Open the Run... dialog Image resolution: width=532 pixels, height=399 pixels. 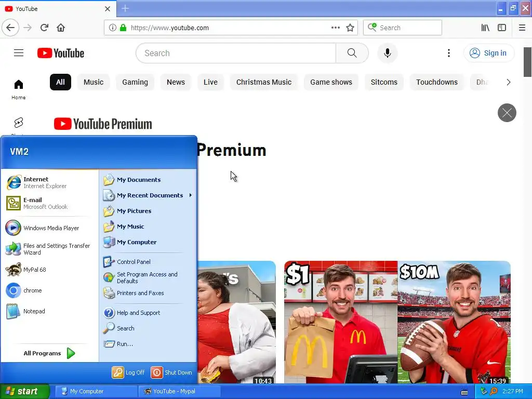148,344
